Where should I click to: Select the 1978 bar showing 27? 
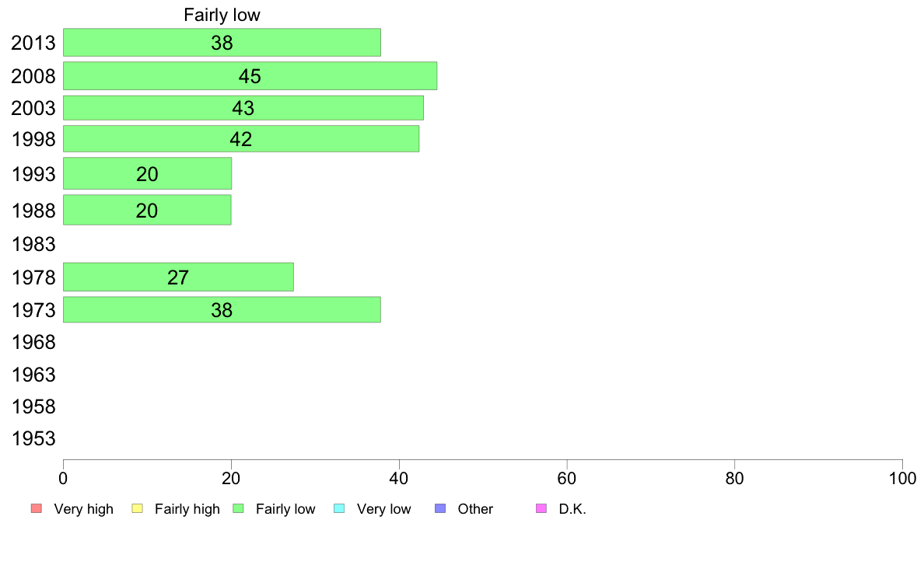[x=178, y=277]
